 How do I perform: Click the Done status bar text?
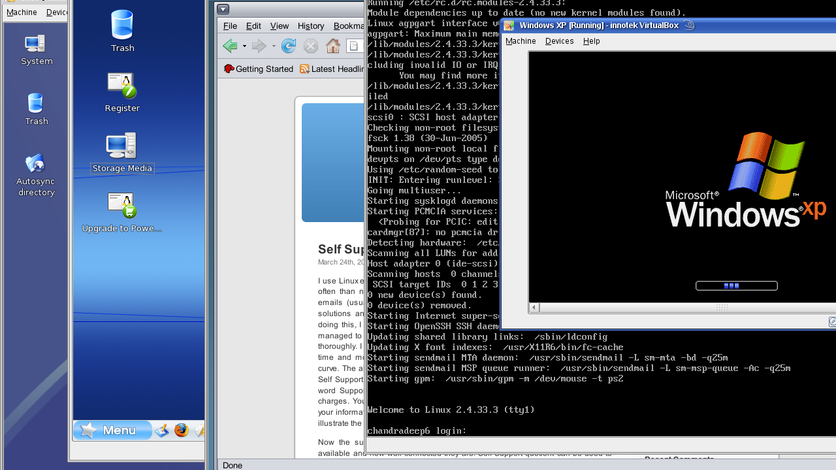[x=232, y=465]
